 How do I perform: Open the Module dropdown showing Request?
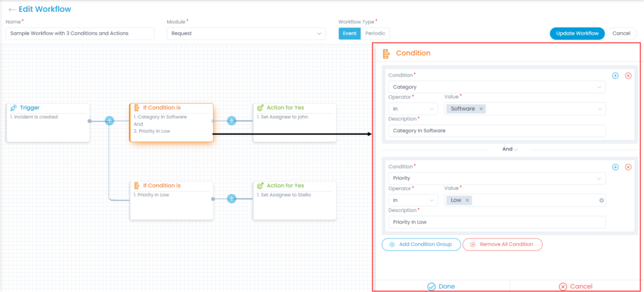tap(245, 33)
